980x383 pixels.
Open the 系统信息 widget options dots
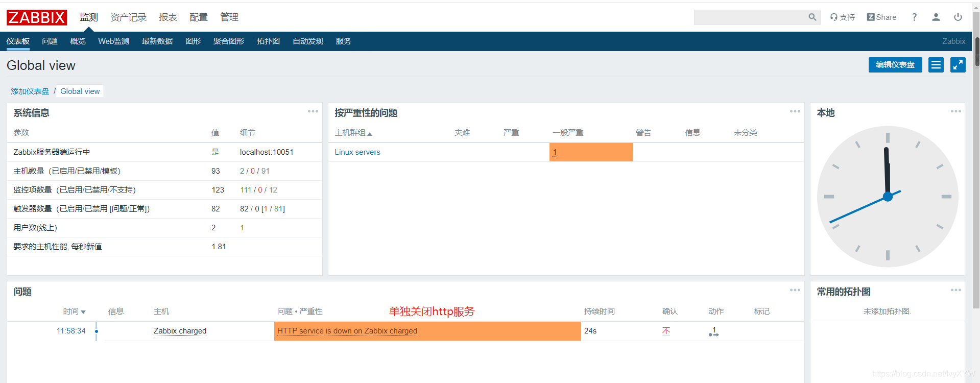(x=313, y=111)
